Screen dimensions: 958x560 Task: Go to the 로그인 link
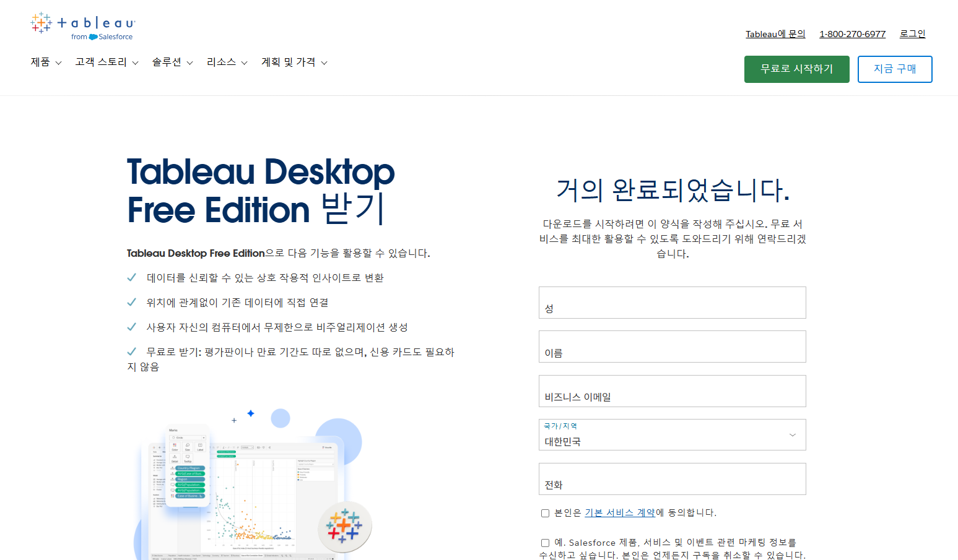(x=912, y=34)
